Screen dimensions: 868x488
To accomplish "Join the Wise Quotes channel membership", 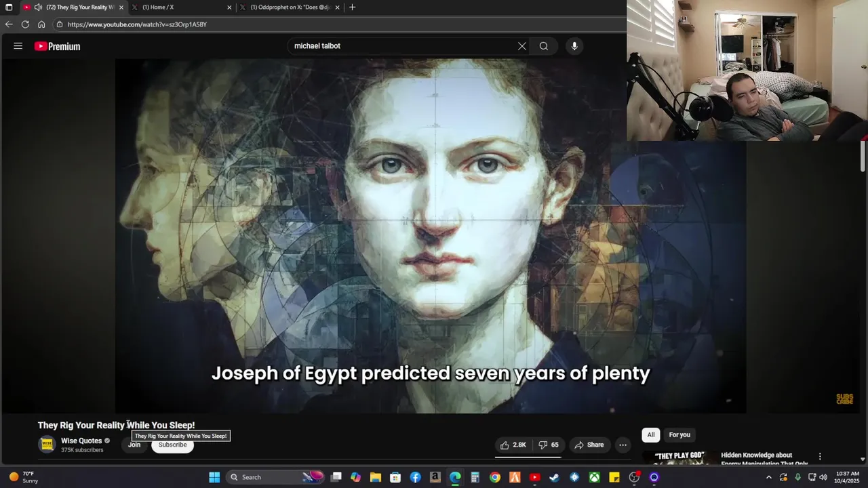I will pyautogui.click(x=134, y=445).
